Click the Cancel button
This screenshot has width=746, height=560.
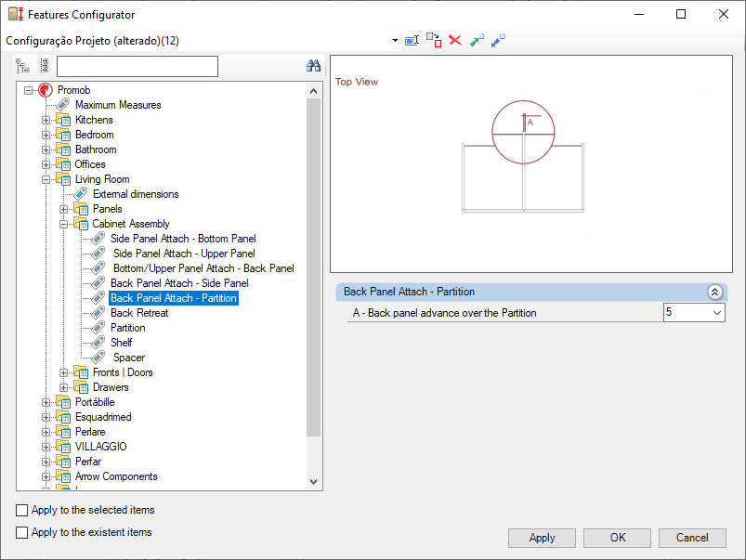[x=692, y=538]
